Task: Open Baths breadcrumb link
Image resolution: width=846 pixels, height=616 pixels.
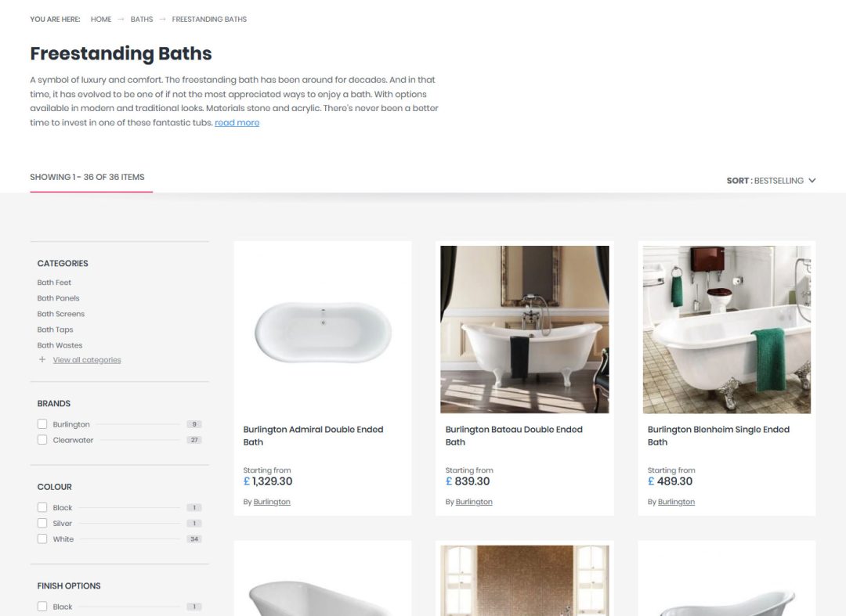Action: 142,20
